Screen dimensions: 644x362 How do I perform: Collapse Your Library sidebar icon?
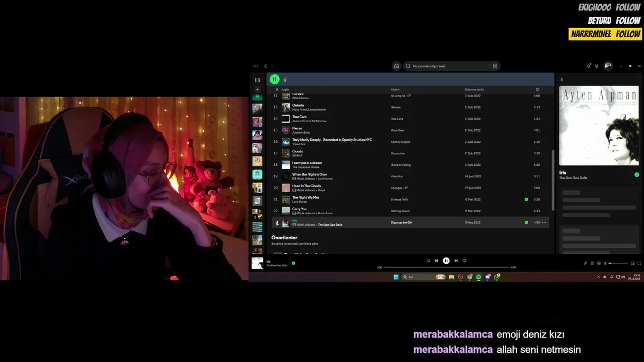tap(257, 80)
